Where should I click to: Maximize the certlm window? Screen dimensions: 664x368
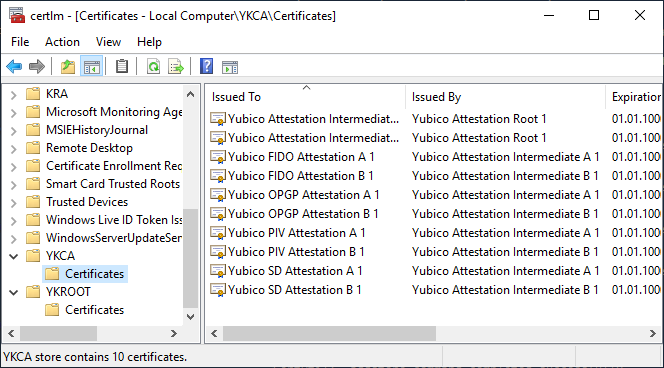tap(594, 16)
